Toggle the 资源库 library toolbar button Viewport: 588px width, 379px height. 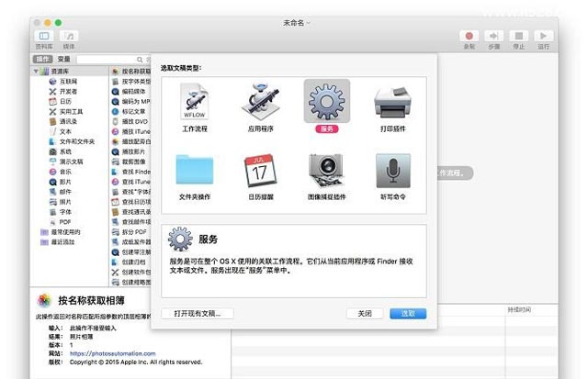tap(44, 36)
